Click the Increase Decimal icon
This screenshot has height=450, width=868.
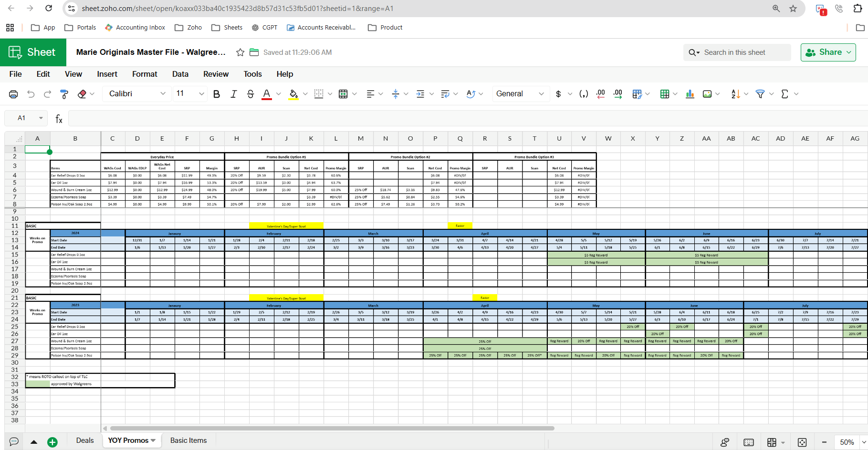618,94
